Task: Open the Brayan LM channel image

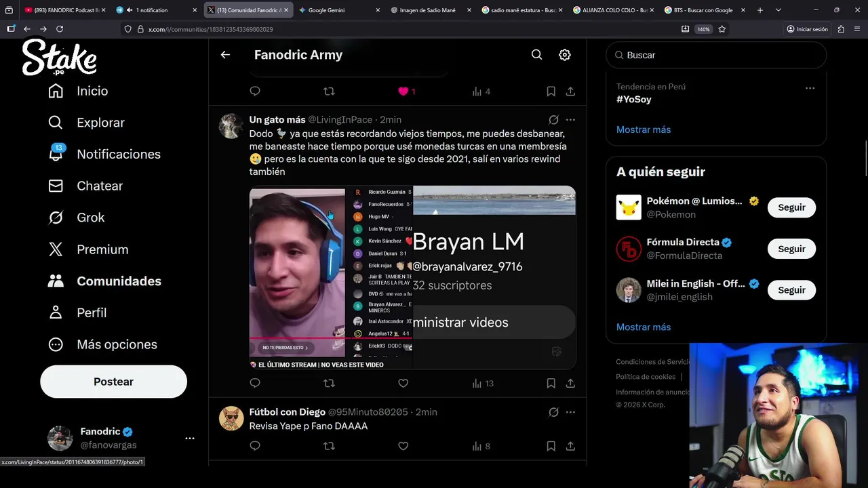Action: point(494,278)
